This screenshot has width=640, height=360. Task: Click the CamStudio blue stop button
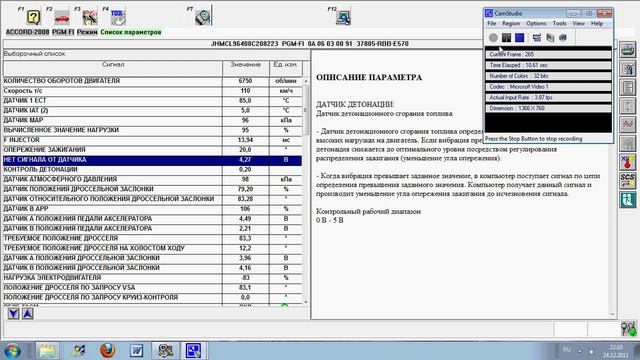tap(519, 38)
